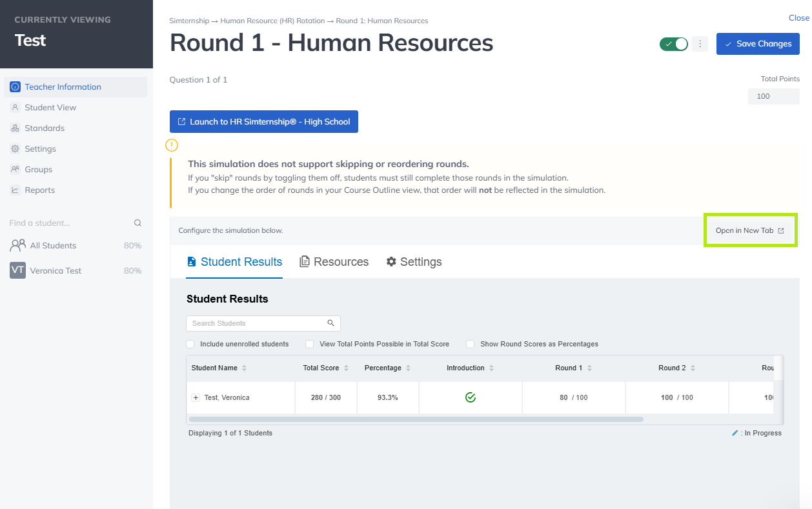812x509 pixels.
Task: Click the Groups icon in sidebar
Action: click(x=15, y=170)
